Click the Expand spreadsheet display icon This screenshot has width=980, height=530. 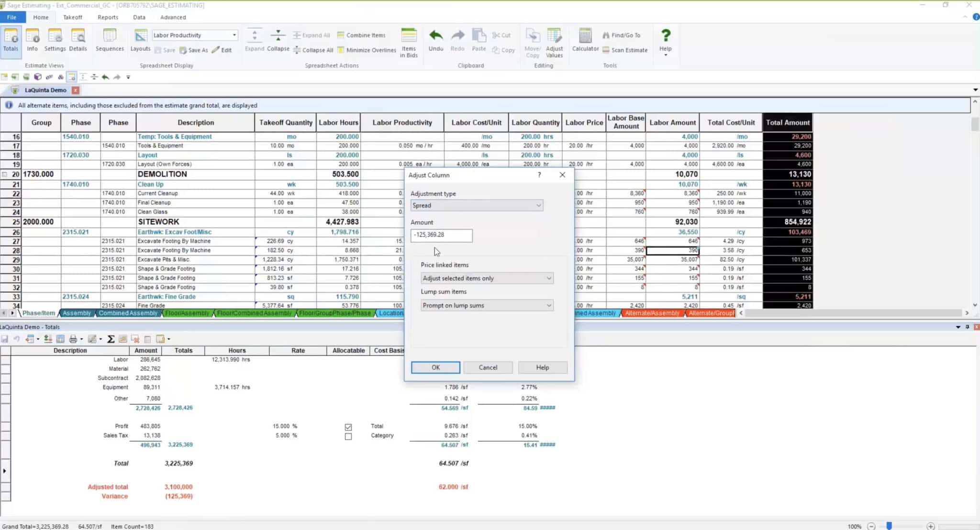click(254, 41)
